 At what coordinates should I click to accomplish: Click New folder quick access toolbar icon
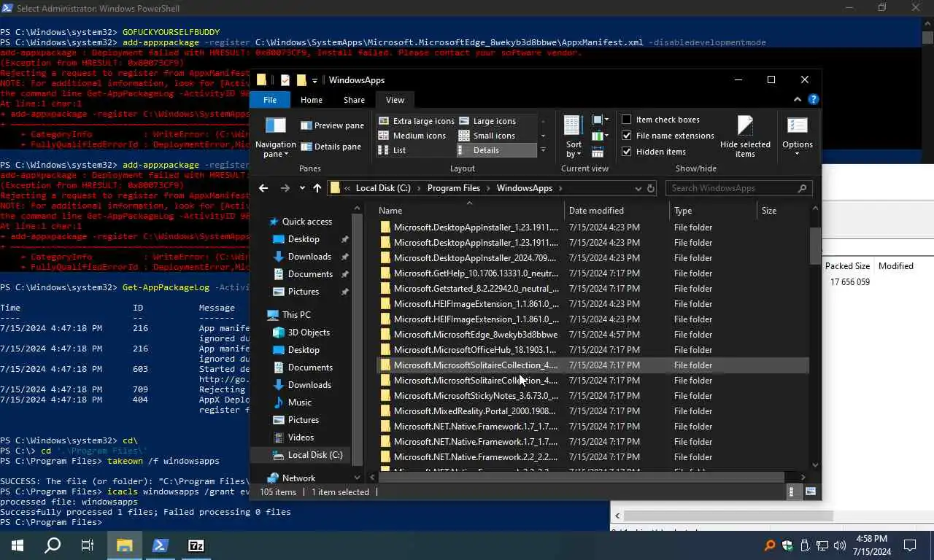point(301,80)
